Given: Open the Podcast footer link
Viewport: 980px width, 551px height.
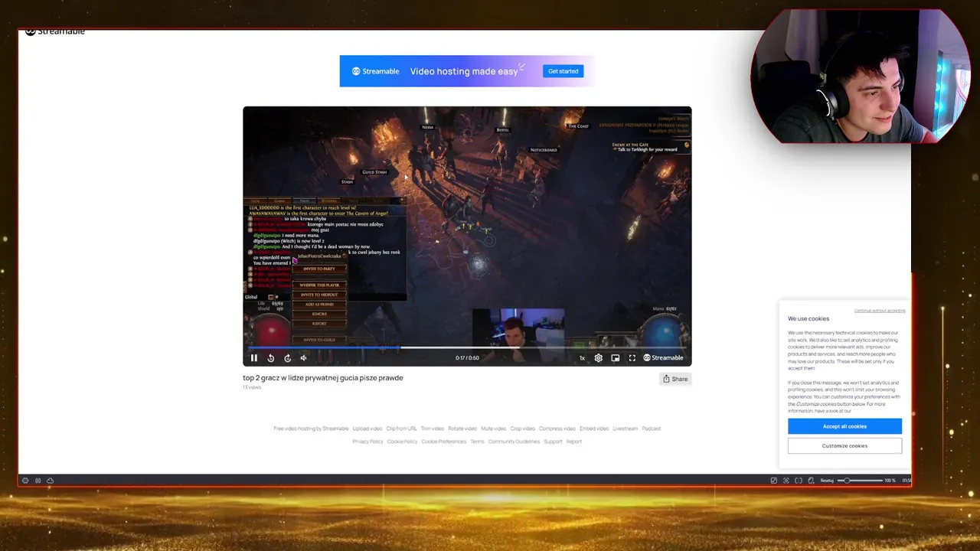Looking at the screenshot, I should 652,429.
